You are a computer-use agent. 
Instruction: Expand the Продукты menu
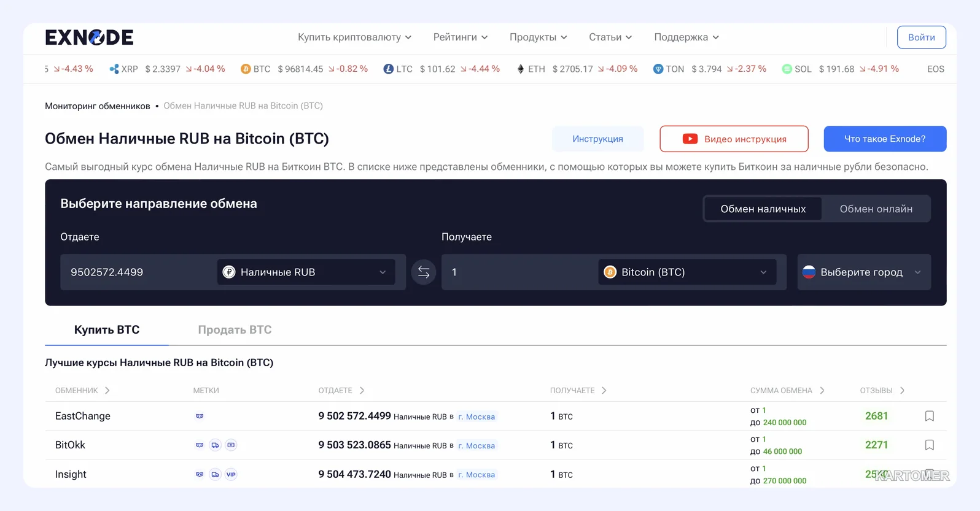pyautogui.click(x=538, y=37)
